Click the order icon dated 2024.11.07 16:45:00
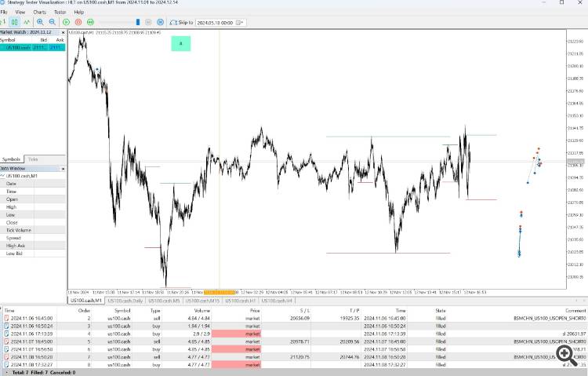 (x=6, y=341)
